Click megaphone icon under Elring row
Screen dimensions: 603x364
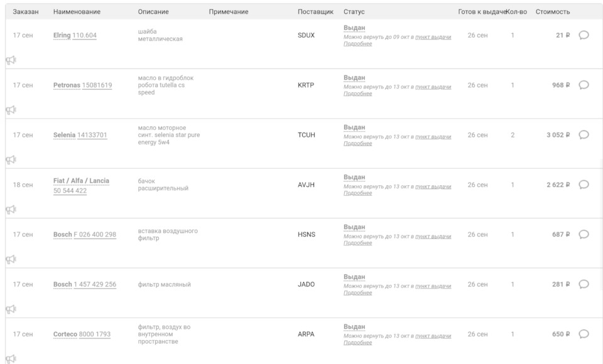coord(11,60)
